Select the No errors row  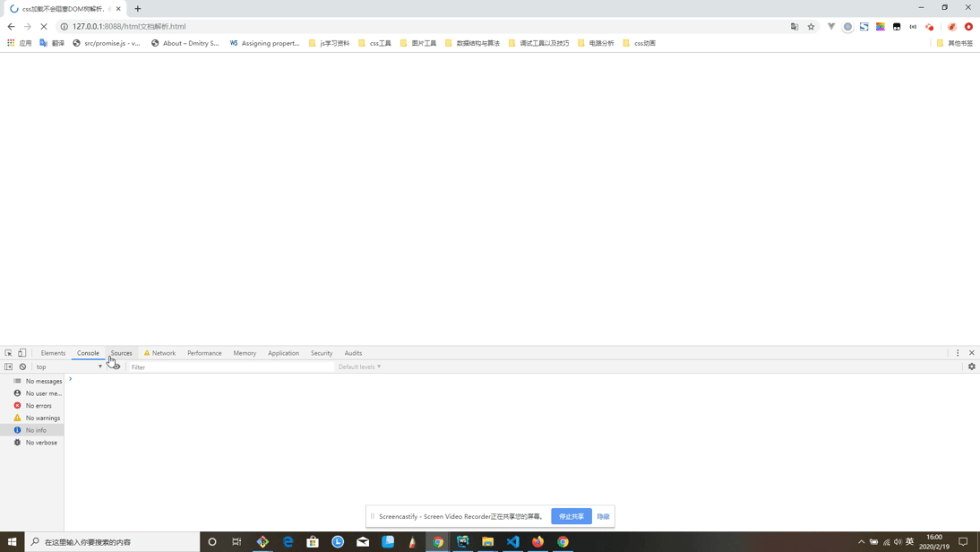click(32, 406)
